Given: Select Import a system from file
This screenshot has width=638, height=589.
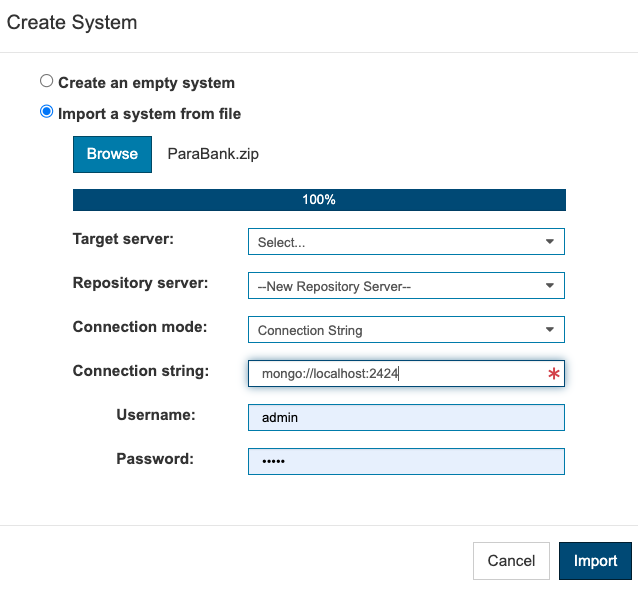Looking at the screenshot, I should point(46,111).
